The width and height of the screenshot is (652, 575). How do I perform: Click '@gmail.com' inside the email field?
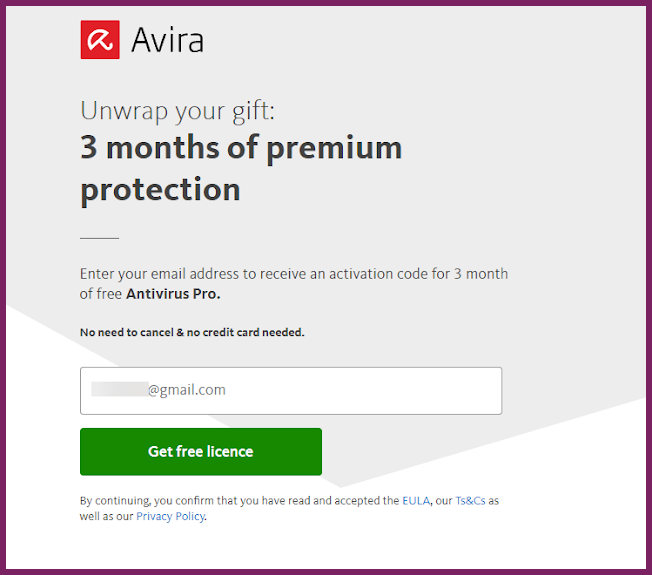pos(187,390)
